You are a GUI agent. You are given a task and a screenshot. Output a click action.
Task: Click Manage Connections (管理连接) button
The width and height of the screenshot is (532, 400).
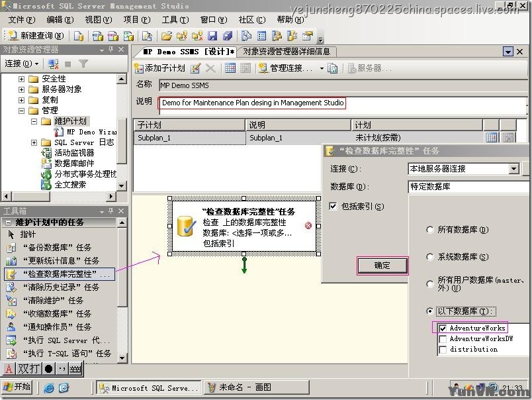tap(285, 68)
